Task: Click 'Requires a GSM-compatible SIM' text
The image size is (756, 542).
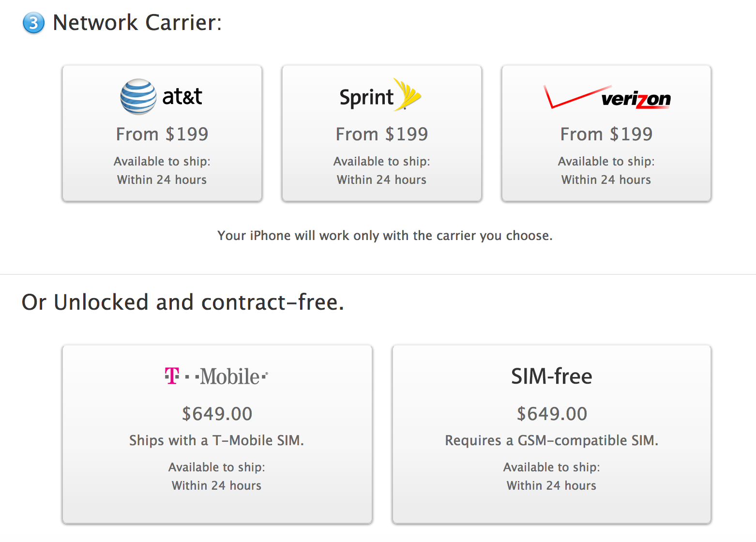Action: tap(552, 440)
